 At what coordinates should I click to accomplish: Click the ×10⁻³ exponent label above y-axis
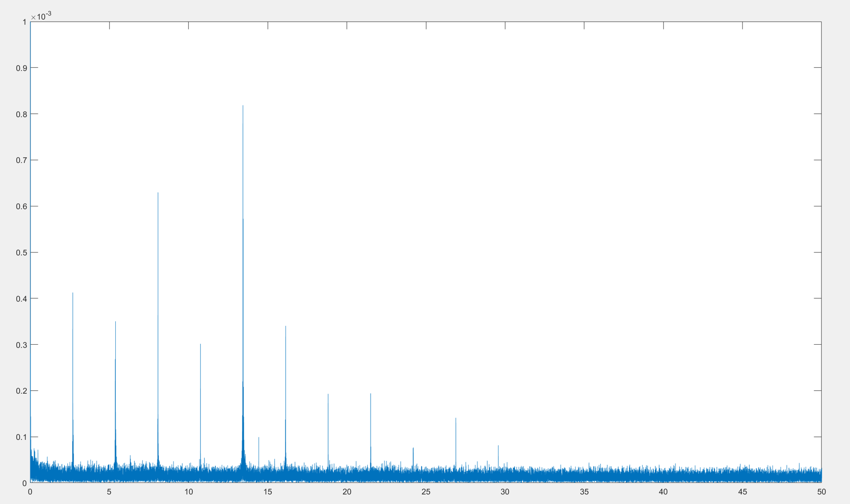tap(41, 16)
